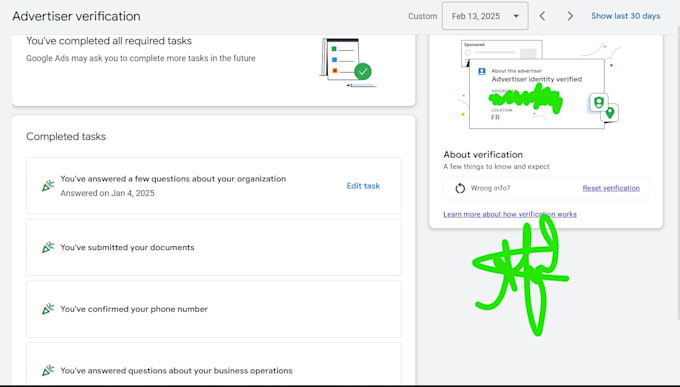Click Advertiser identity verified text in illustration
The width and height of the screenshot is (680, 387).
click(x=536, y=79)
